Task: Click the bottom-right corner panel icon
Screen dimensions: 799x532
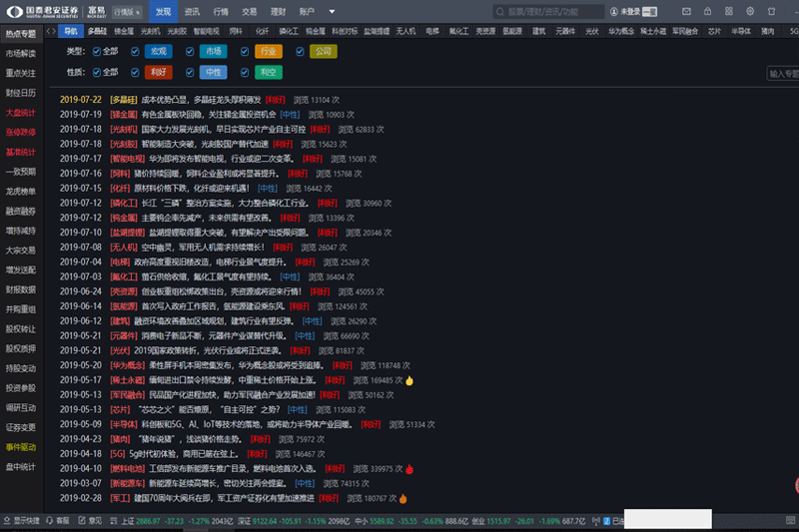Action: point(790,520)
